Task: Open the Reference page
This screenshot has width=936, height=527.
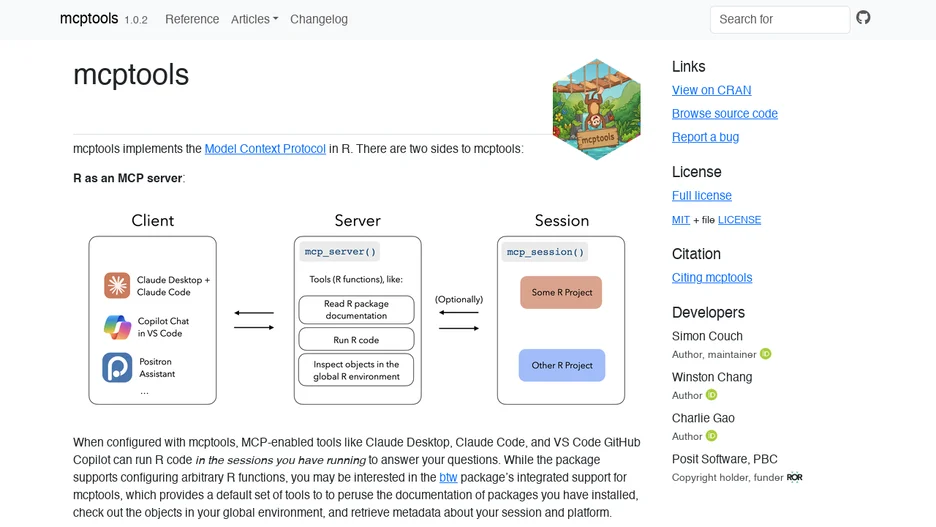Action: (x=192, y=19)
